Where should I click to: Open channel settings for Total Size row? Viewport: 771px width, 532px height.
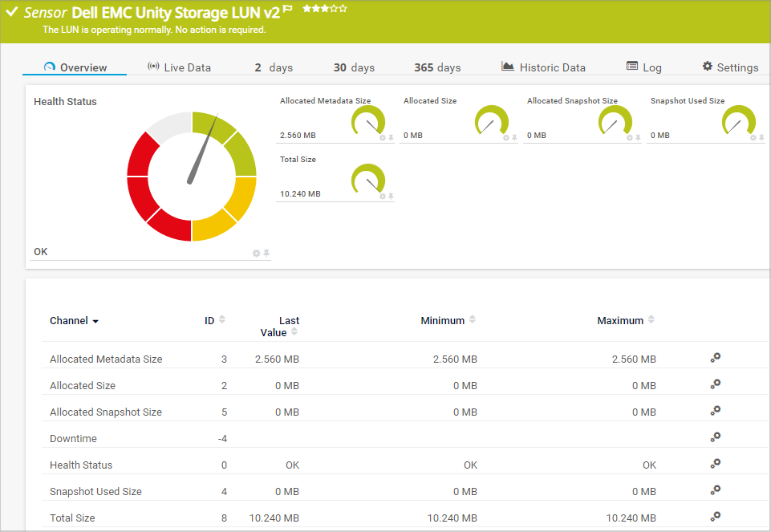click(716, 517)
